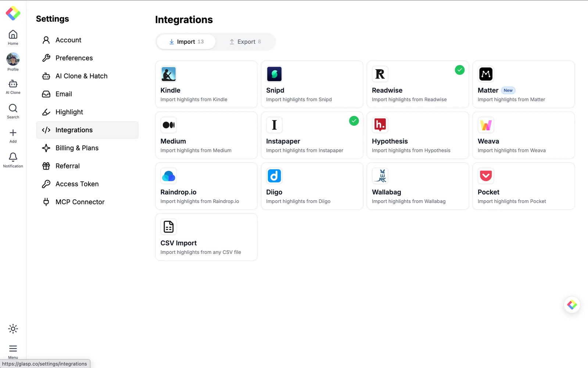This screenshot has width=588, height=368.
Task: Open Profile via the avatar picture
Action: pos(13,59)
